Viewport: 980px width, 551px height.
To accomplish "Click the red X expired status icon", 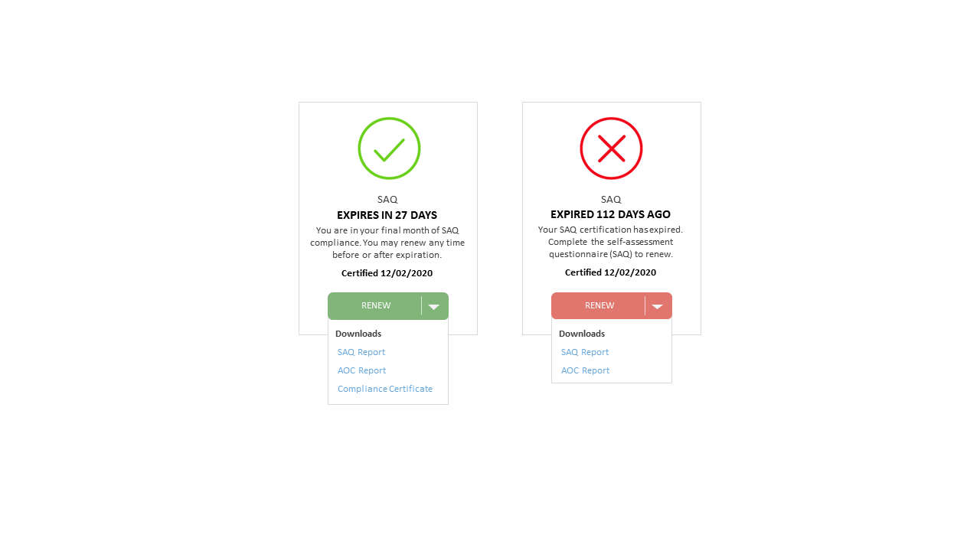I will point(611,148).
